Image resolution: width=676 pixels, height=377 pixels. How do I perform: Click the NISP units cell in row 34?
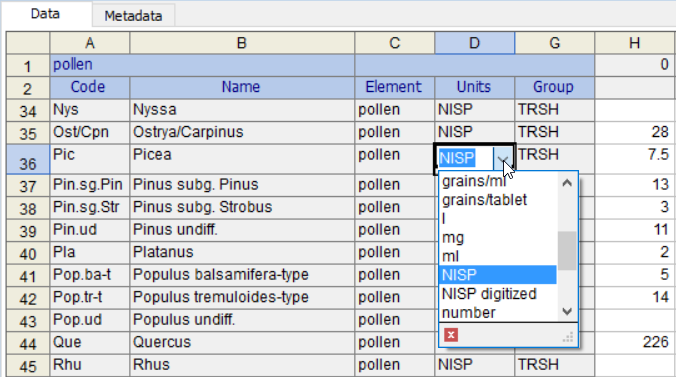point(474,110)
